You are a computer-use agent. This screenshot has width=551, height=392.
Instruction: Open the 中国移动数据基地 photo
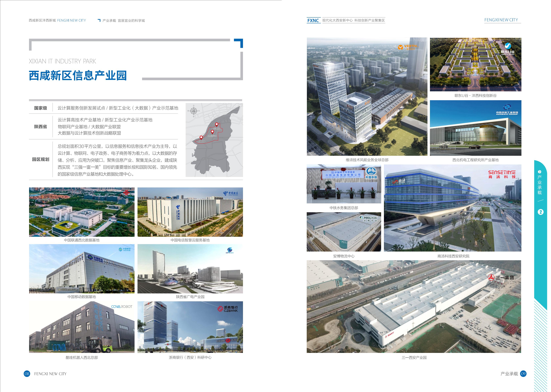click(82, 269)
